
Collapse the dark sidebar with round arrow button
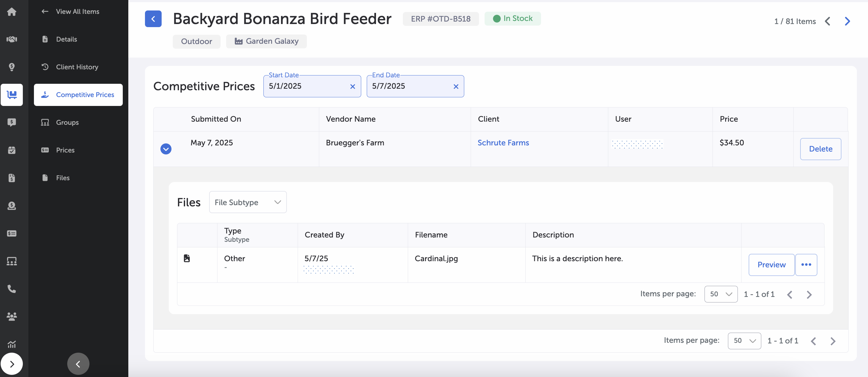pos(78,363)
